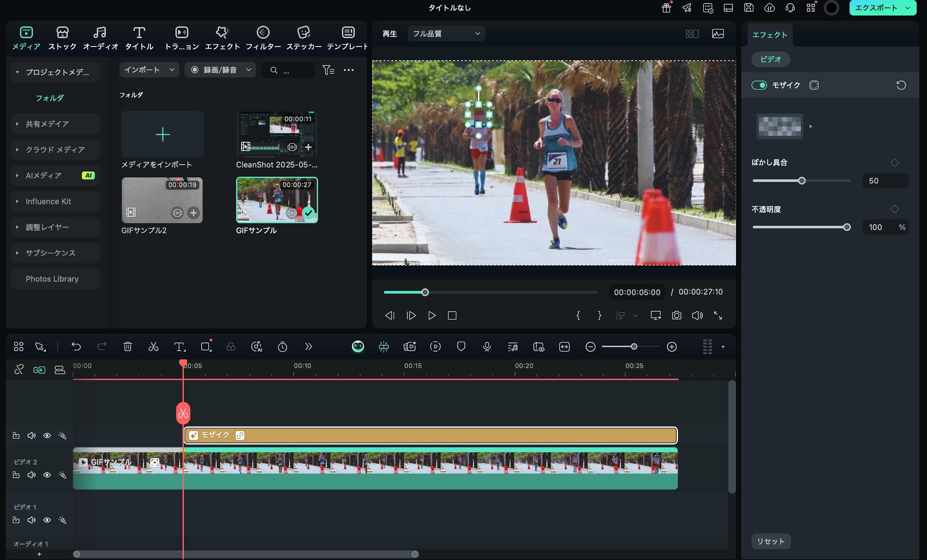Viewport: 927px width, 560px height.
Task: Click the モザイク reset arrow icon
Action: [x=901, y=85]
